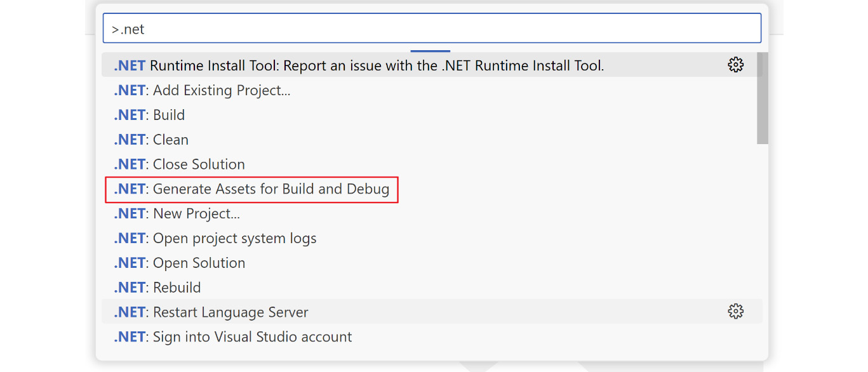Open gear settings for Runtime Install Tool command

pyautogui.click(x=735, y=65)
